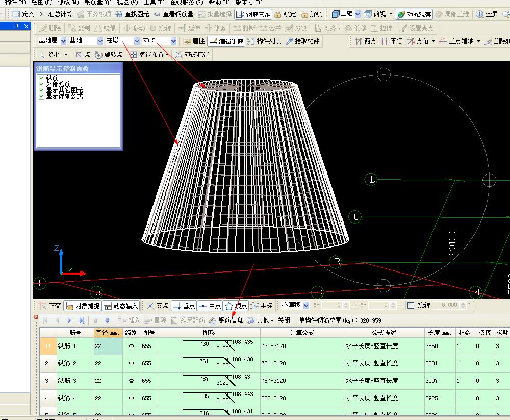This screenshot has height=420, width=510.
Task: Expand the 不偏移 offset dropdown
Action: (306, 305)
